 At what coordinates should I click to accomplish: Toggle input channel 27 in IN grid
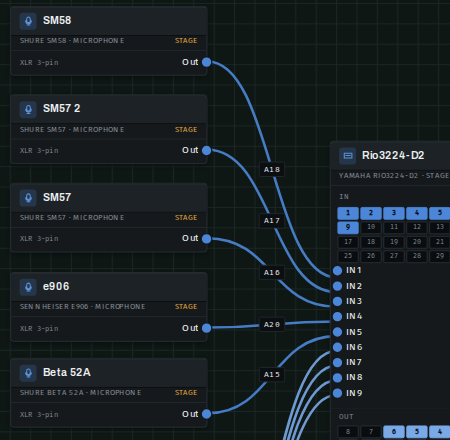pos(394,256)
